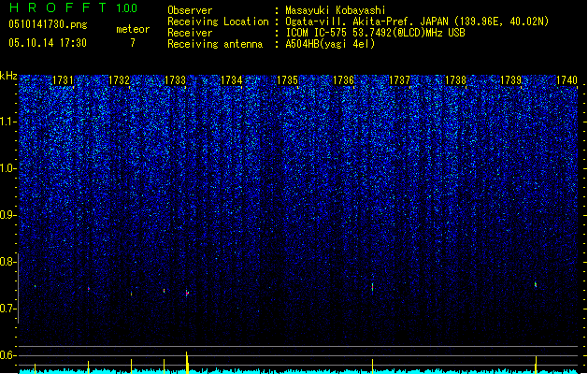Select the filename 0510141730.png

tap(48, 24)
